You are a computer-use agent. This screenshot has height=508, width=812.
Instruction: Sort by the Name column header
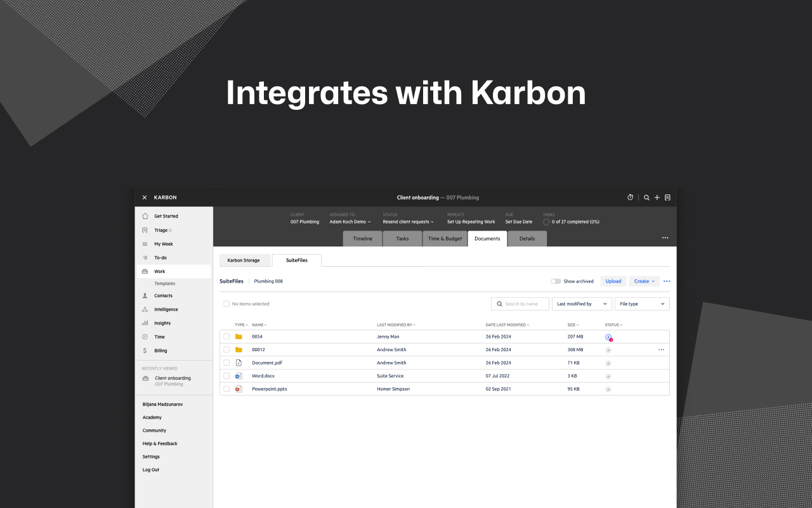pyautogui.click(x=259, y=325)
